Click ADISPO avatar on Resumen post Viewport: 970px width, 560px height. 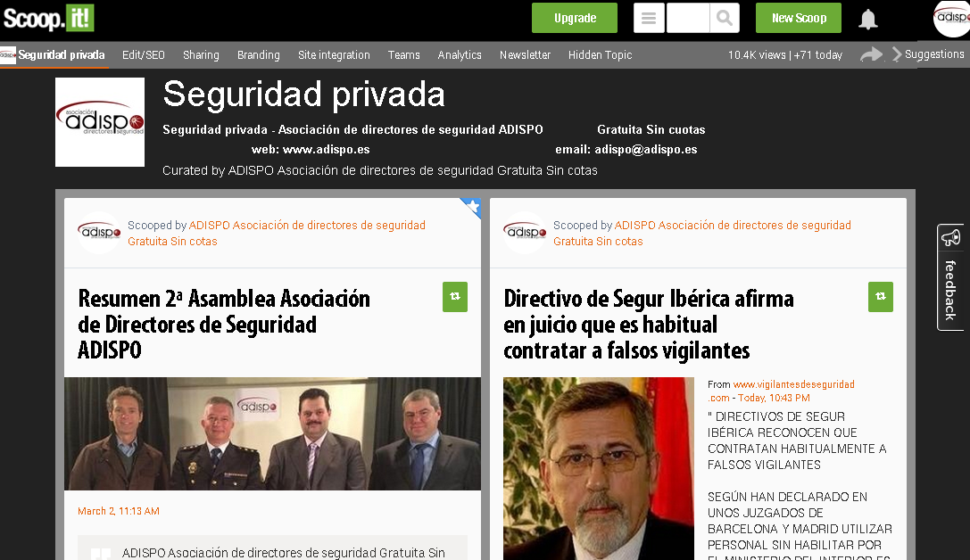[x=99, y=233]
